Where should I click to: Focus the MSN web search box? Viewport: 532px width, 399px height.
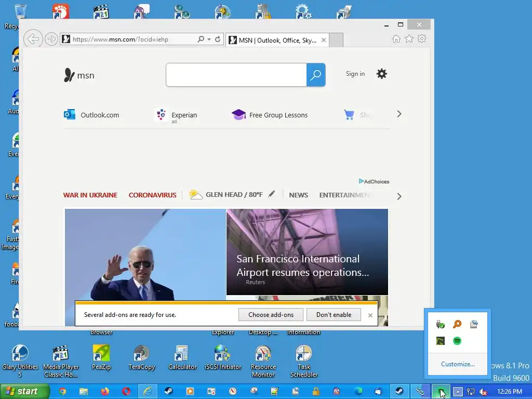[236, 75]
